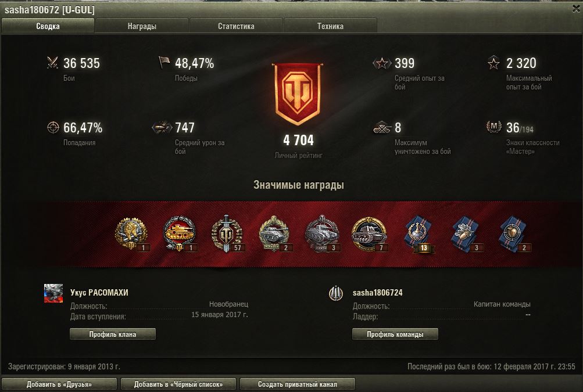583x392 pixels.
Task: Click the red personal rating banner emblem
Action: (298, 94)
